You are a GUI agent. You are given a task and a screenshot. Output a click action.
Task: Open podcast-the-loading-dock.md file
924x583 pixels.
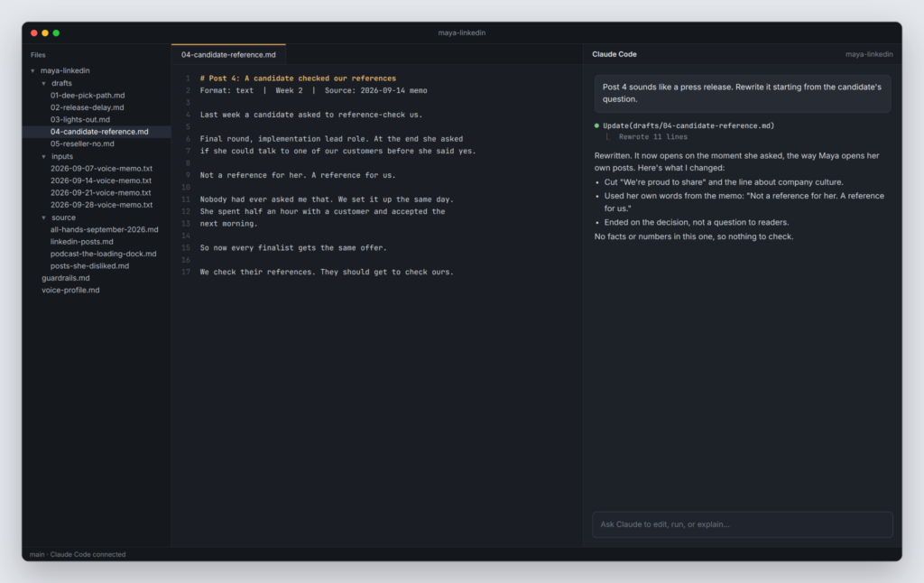pos(103,254)
